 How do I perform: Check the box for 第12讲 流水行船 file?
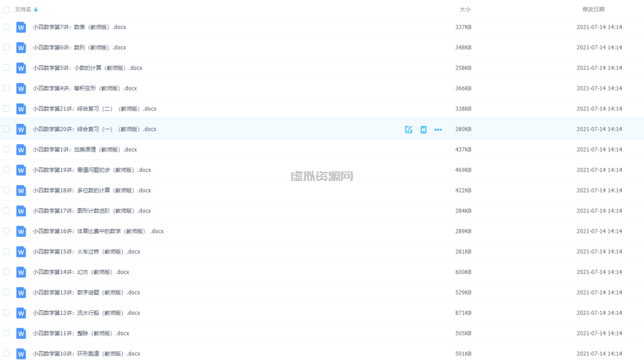(7, 312)
